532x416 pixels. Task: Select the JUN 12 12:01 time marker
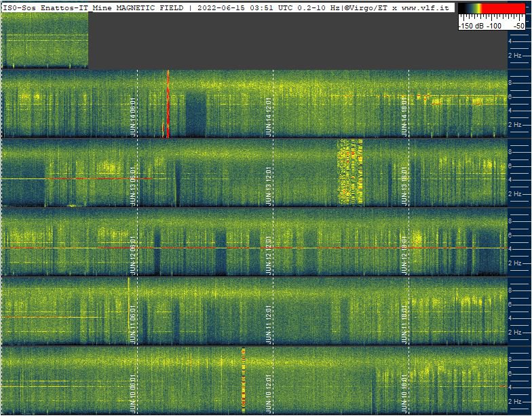point(269,255)
